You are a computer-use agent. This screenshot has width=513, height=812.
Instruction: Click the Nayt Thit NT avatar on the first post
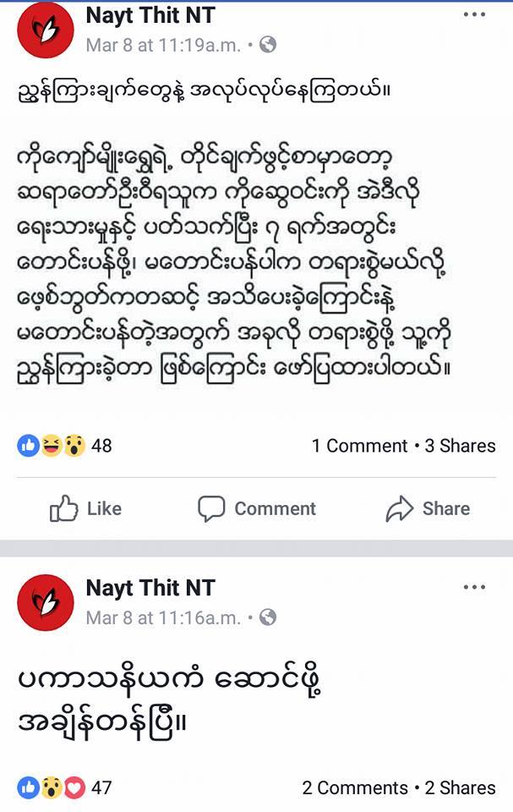(x=46, y=30)
